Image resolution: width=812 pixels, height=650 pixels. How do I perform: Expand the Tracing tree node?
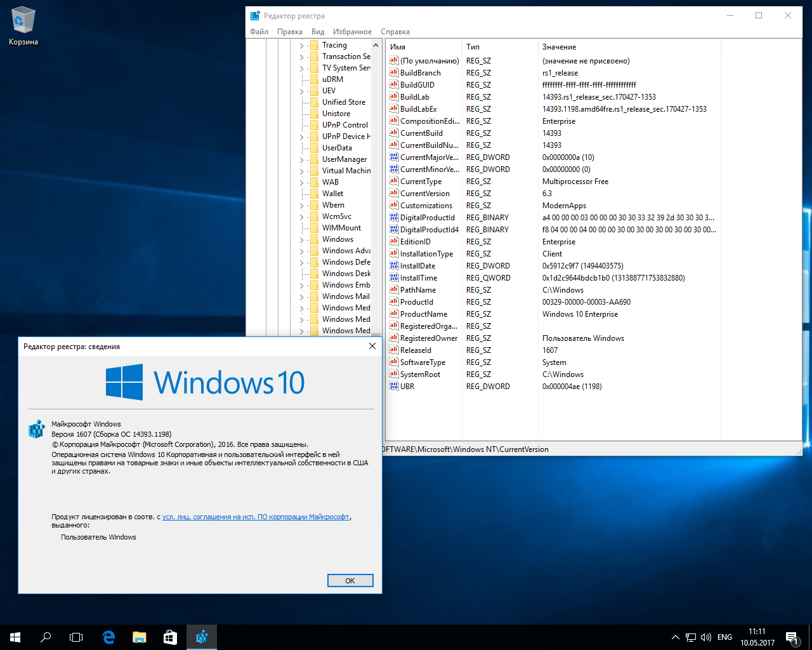[x=302, y=46]
